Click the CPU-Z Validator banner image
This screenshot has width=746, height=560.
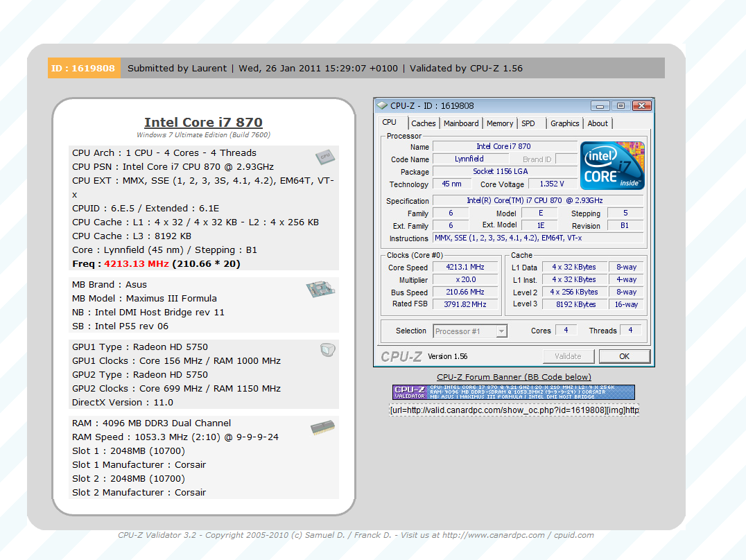[x=514, y=392]
